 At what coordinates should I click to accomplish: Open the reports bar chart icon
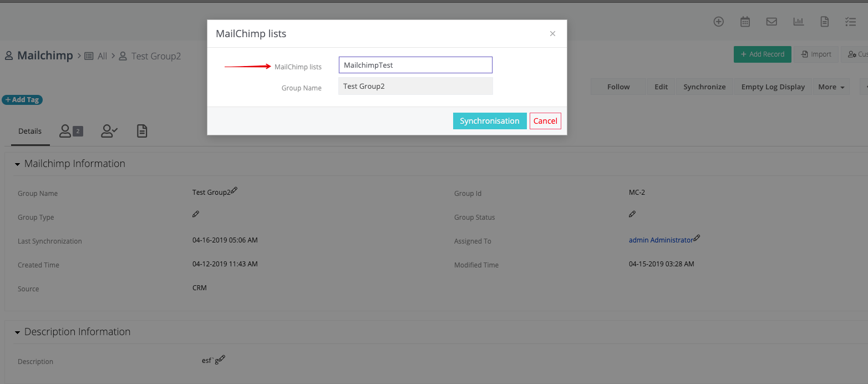798,21
